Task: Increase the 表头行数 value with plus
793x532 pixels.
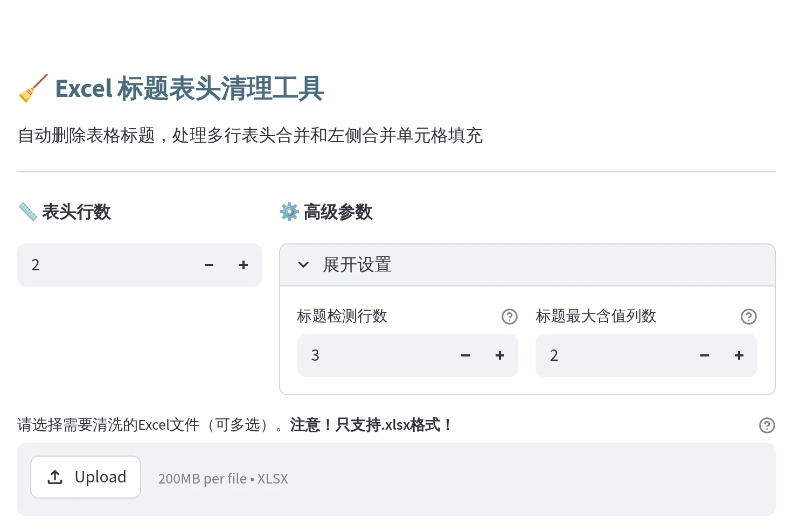Action: click(x=244, y=265)
